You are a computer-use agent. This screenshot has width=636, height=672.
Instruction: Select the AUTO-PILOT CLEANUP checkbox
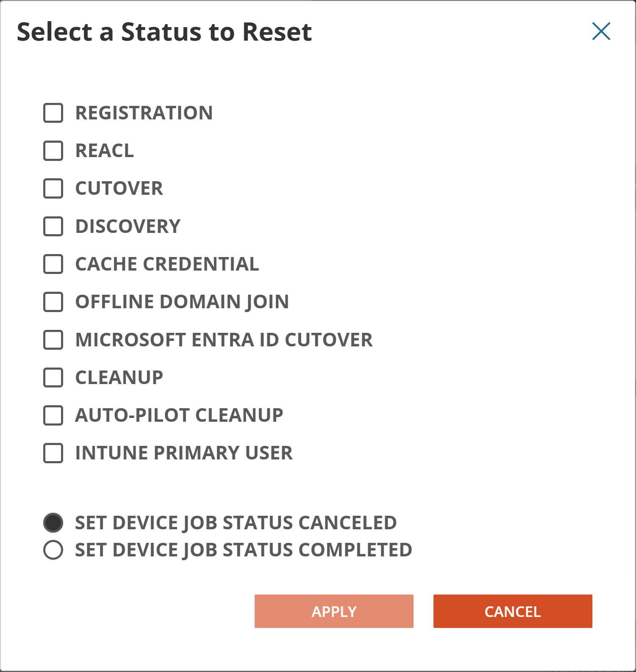tap(53, 415)
